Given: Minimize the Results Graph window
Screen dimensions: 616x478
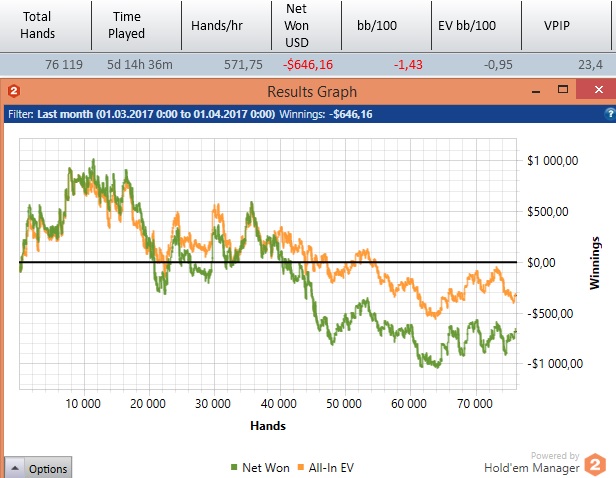Looking at the screenshot, I should 536,92.
